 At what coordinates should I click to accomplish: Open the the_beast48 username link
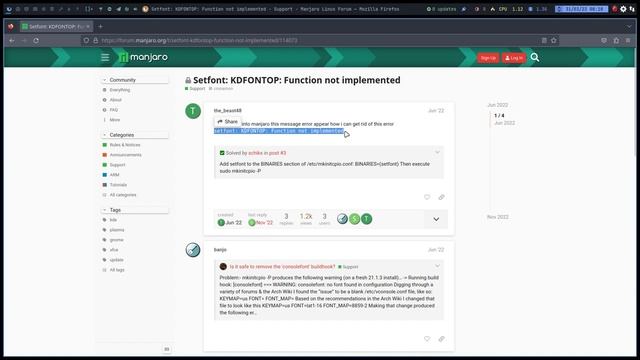point(227,111)
